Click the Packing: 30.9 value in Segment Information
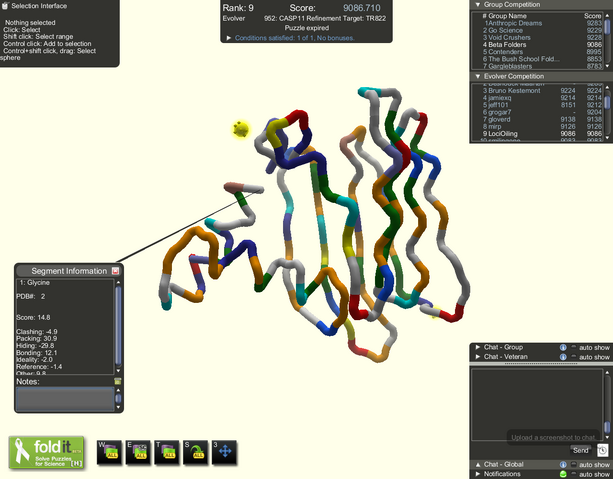613x479 pixels. tap(36, 338)
